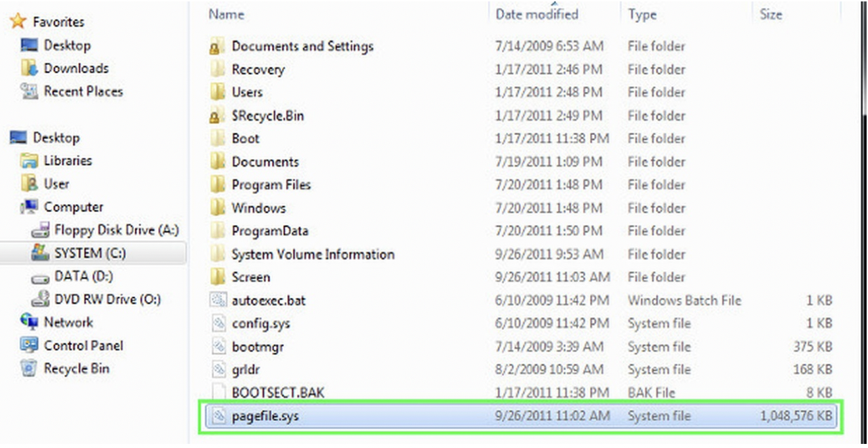
Task: Click the Windows Batch File type cell
Action: click(684, 300)
